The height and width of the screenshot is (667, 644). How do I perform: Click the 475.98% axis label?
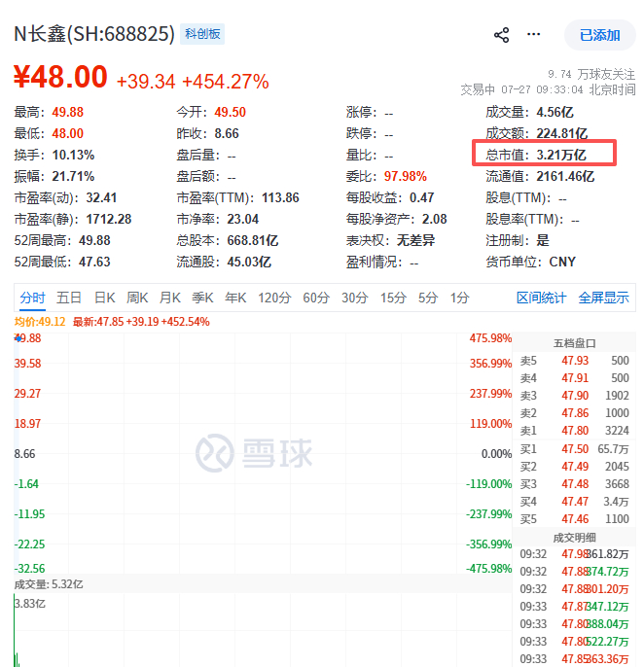click(x=490, y=338)
